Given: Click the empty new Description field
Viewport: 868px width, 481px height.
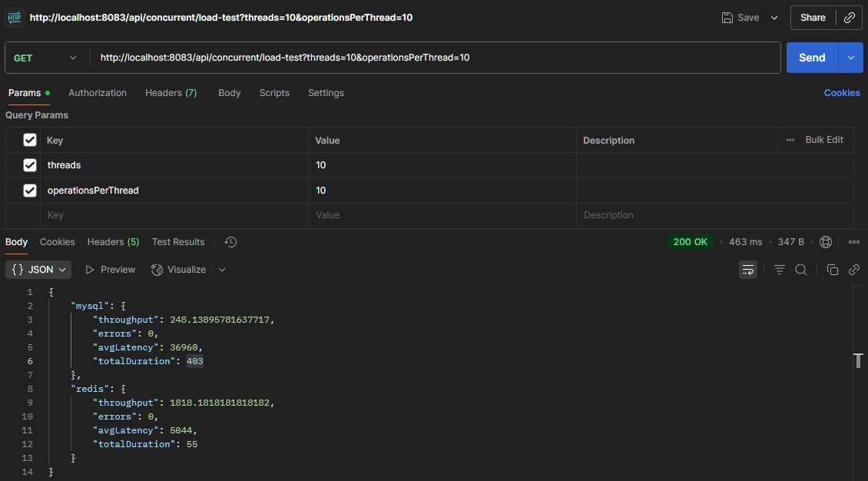Looking at the screenshot, I should point(714,215).
